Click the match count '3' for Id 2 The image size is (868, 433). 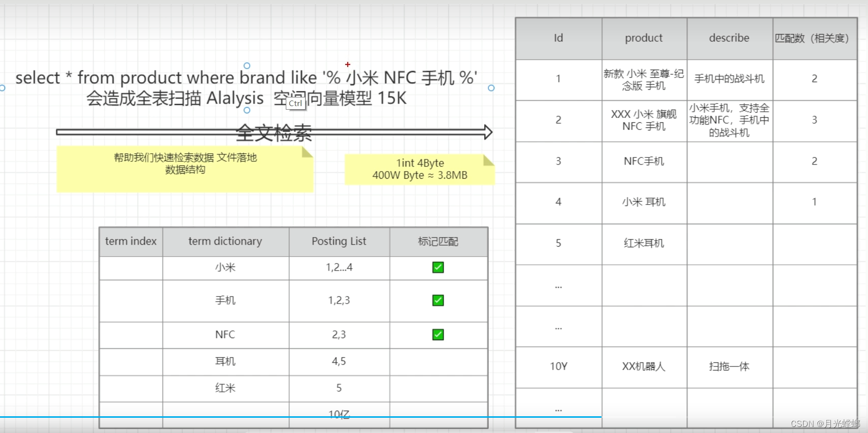pos(815,120)
